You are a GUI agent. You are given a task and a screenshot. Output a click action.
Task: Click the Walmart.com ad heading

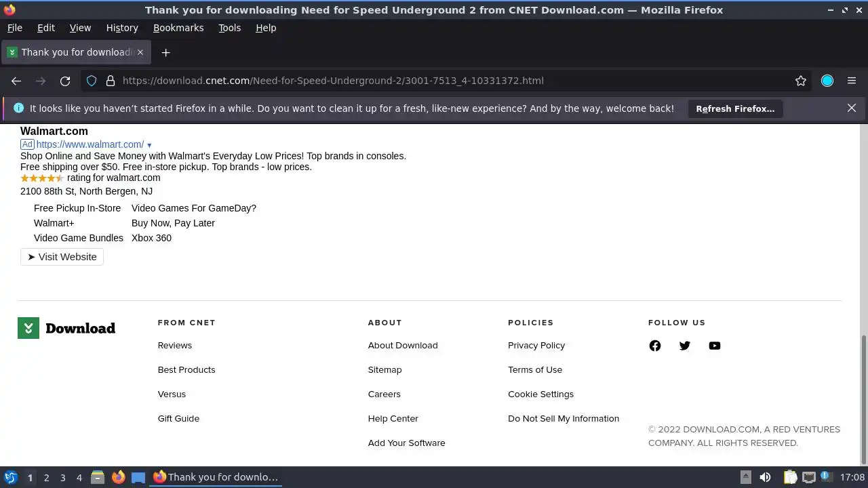pyautogui.click(x=54, y=131)
